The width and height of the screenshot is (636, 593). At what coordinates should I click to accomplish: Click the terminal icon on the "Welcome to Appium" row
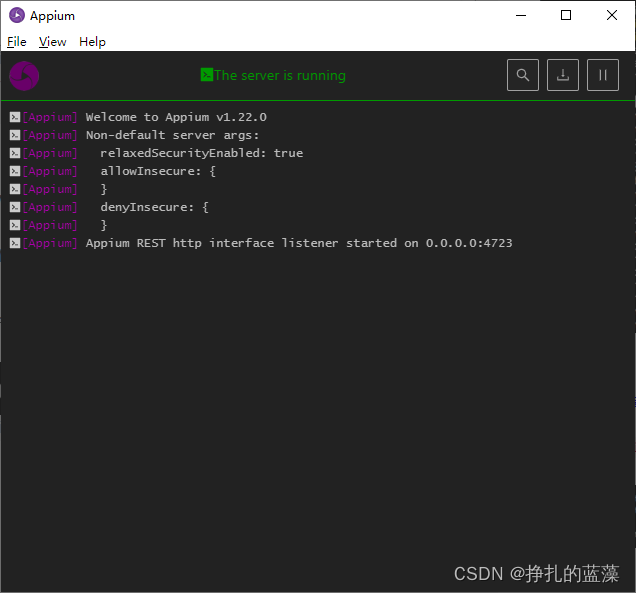click(15, 117)
